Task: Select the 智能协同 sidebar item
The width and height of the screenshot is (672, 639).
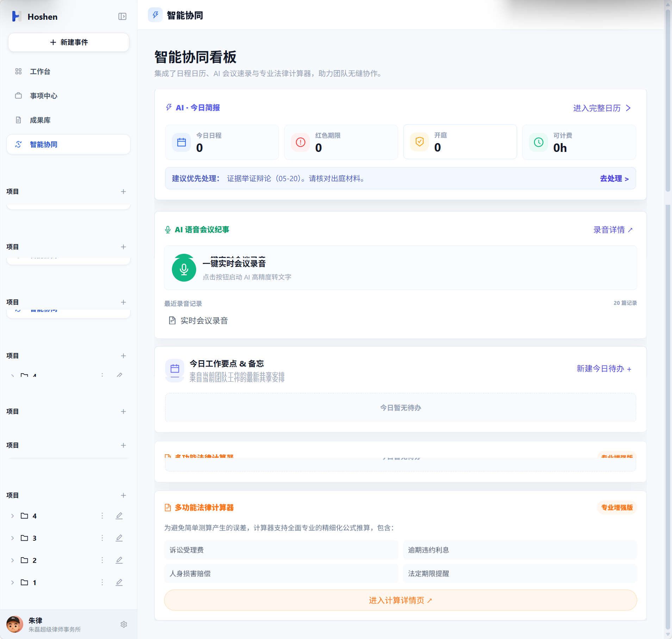Action: 69,145
